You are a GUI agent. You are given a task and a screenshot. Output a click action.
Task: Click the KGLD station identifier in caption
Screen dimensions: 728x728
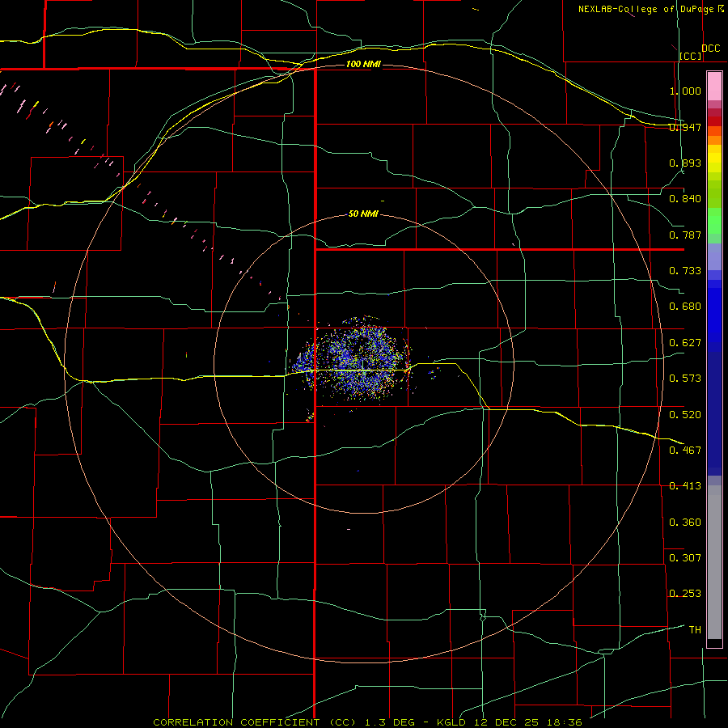pyautogui.click(x=453, y=722)
